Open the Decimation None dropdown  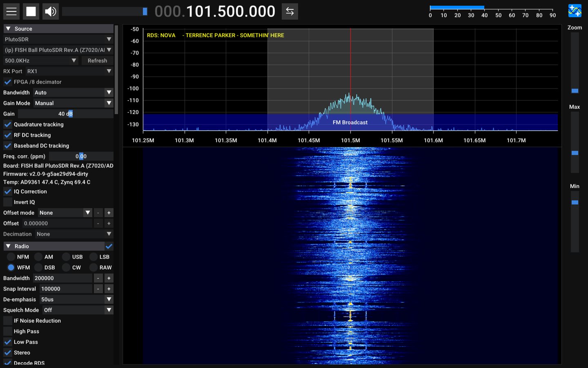[74, 234]
